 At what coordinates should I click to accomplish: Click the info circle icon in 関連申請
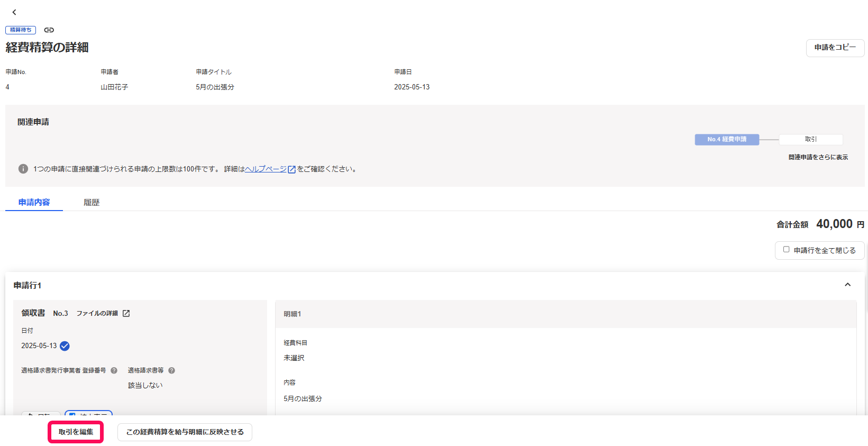click(23, 169)
